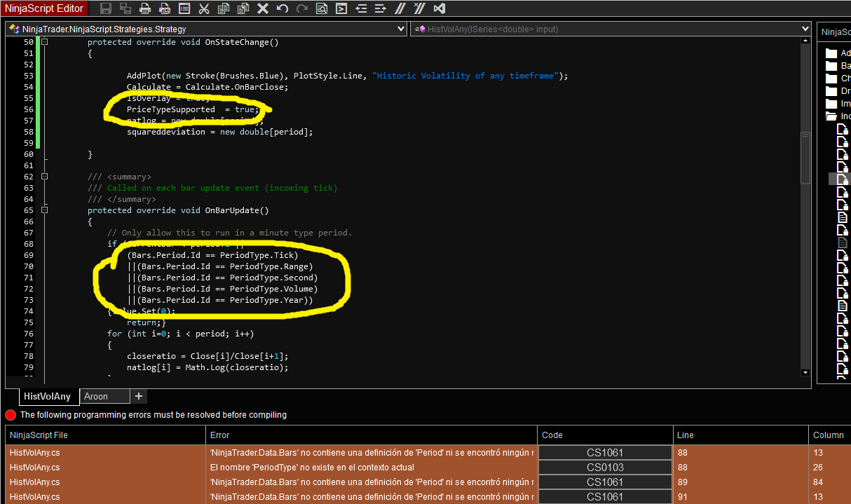Click the Compile script icon
The image size is (851, 504).
pos(341,8)
